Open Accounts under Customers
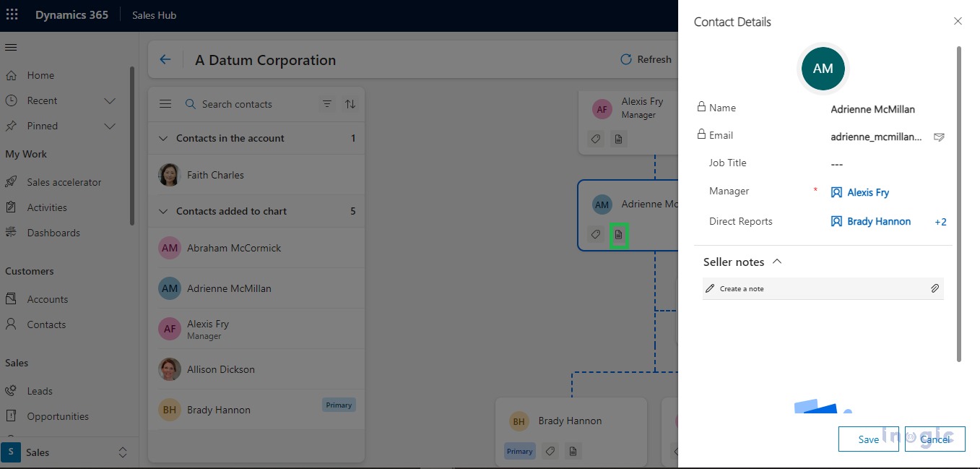The width and height of the screenshot is (980, 469). coord(48,299)
